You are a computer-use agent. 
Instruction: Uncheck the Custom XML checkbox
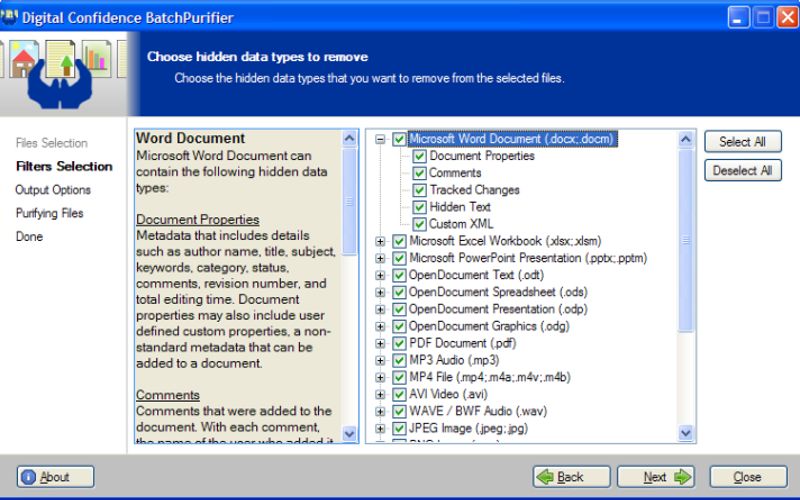point(419,224)
